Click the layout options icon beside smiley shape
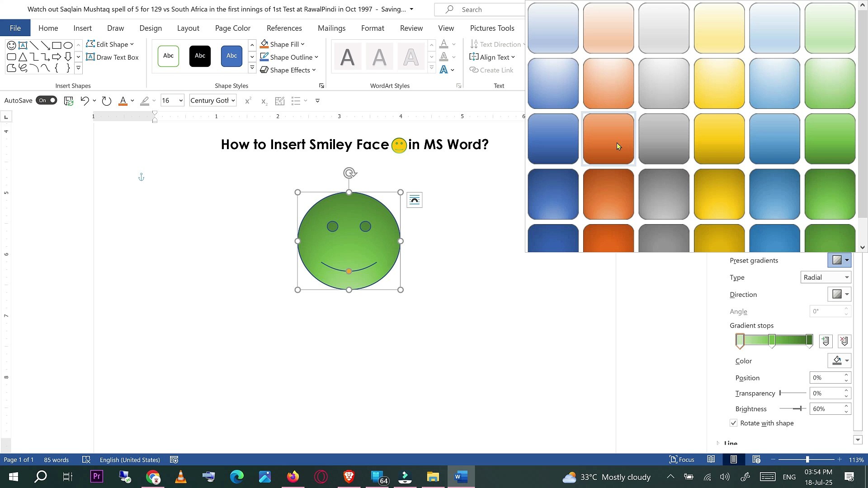Image resolution: width=868 pixels, height=488 pixels. 414,200
